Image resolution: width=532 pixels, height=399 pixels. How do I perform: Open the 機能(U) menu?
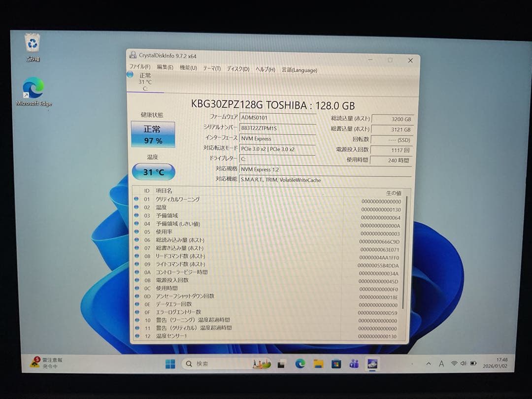point(188,69)
